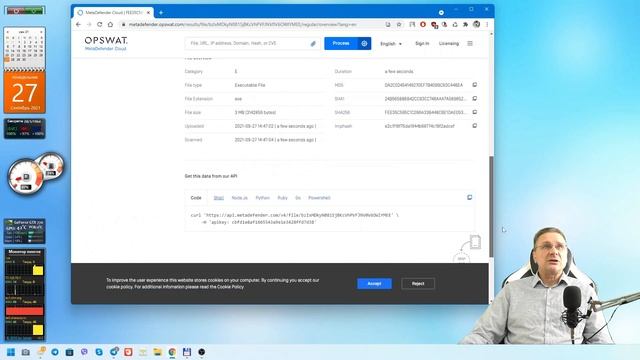
Task: Select the Code tab
Action: [x=196, y=198]
